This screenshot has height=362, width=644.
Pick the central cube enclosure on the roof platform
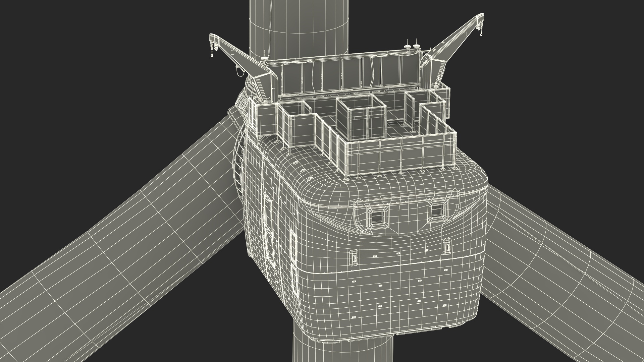coord(362,117)
